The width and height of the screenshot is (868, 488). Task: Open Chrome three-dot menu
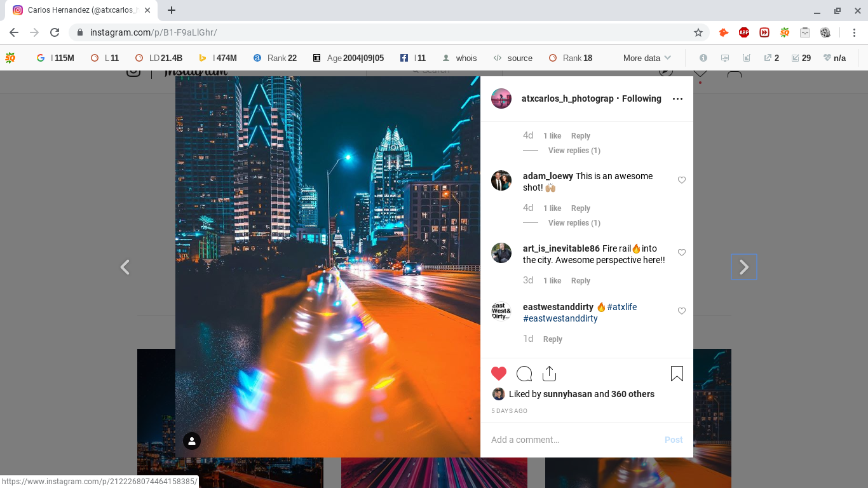coord(853,32)
